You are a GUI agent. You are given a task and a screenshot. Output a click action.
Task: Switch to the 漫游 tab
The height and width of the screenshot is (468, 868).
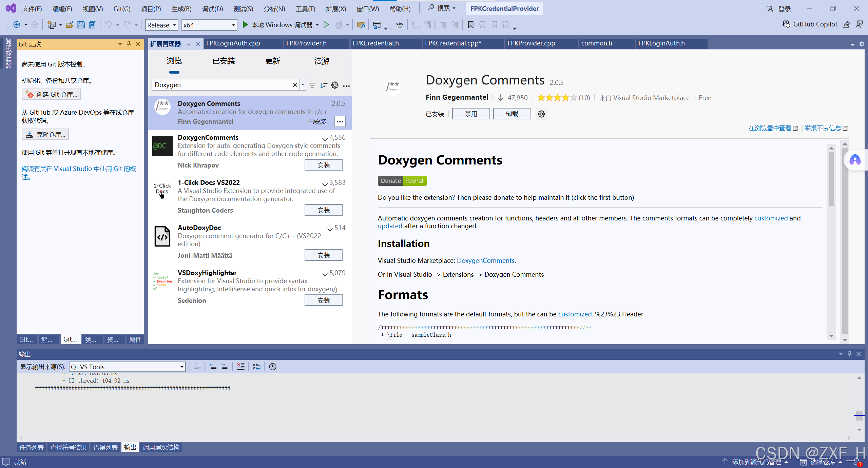click(x=322, y=61)
